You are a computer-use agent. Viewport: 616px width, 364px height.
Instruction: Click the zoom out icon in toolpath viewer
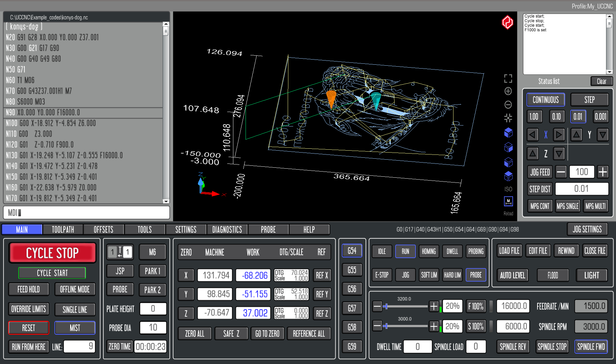(508, 105)
